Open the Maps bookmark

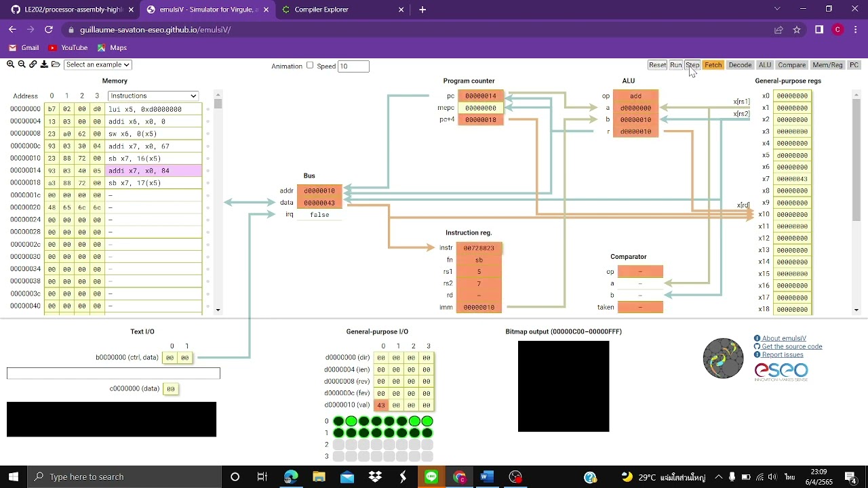click(x=112, y=47)
